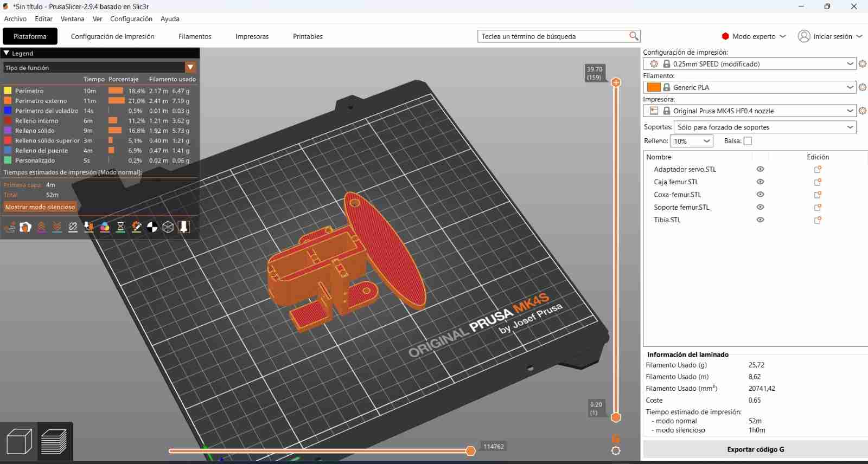868x464 pixels.
Task: Hide Coxa-femur.STL using its eye icon
Action: 760,195
